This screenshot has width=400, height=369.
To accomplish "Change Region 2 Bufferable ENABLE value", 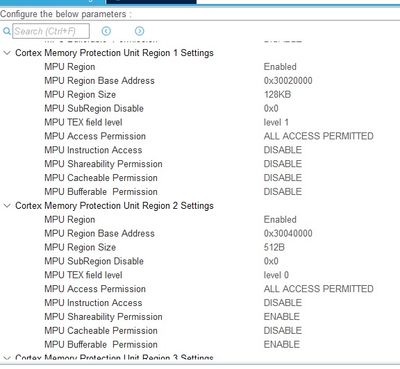I will [x=282, y=344].
